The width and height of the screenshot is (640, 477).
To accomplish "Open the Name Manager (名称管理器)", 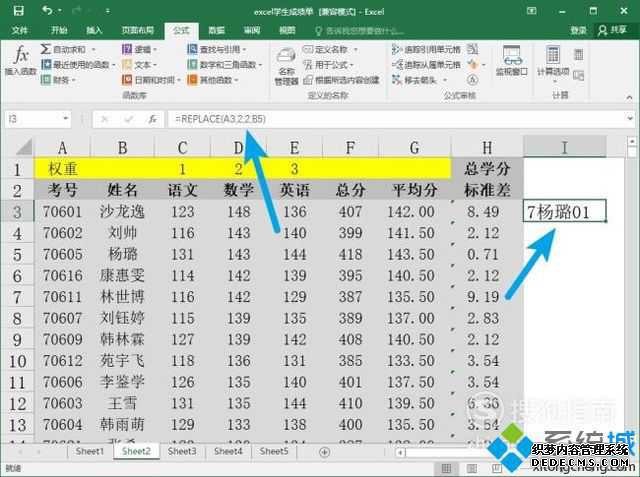I will click(286, 66).
